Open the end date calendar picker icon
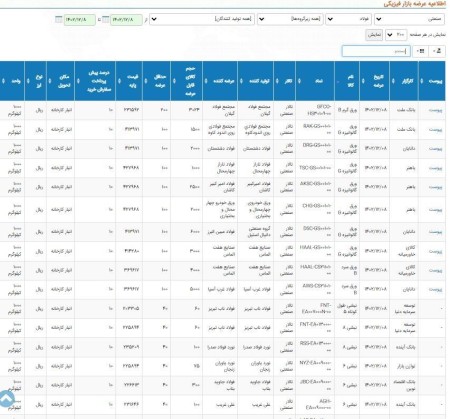The width and height of the screenshot is (450, 419). pyautogui.click(x=58, y=20)
